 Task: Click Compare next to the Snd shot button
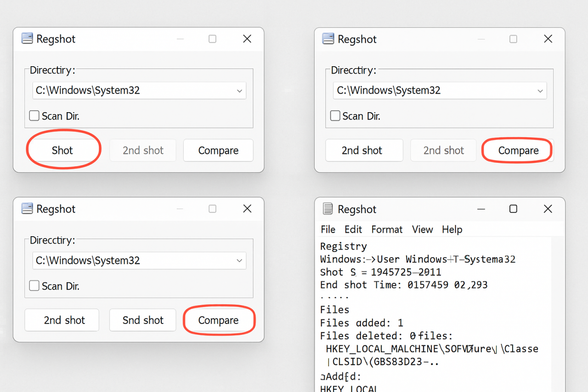(x=218, y=320)
